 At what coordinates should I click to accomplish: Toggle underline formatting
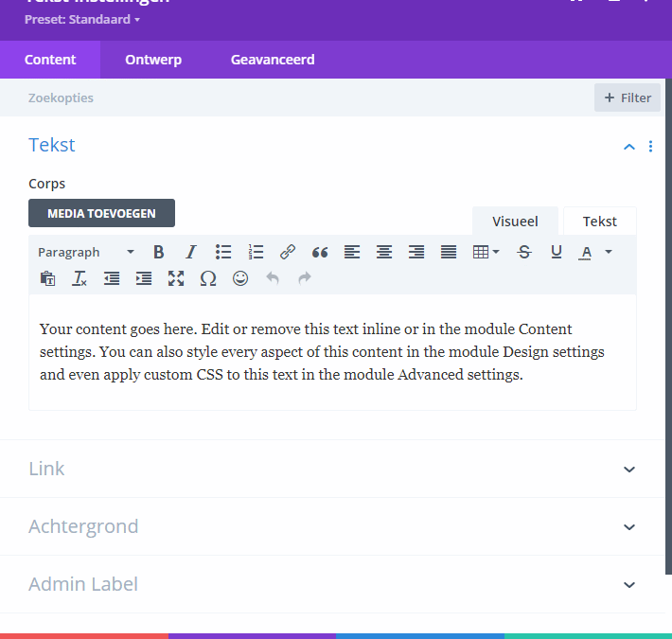[557, 252]
